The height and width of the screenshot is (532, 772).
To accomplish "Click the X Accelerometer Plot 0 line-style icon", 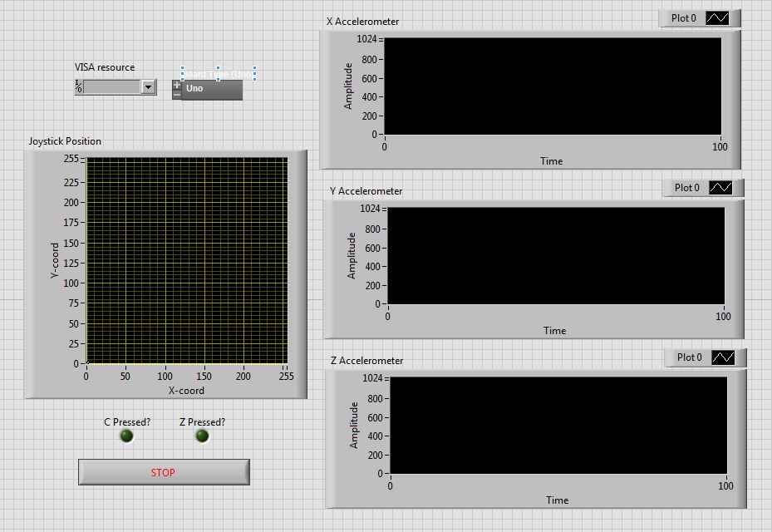I will pos(716,18).
